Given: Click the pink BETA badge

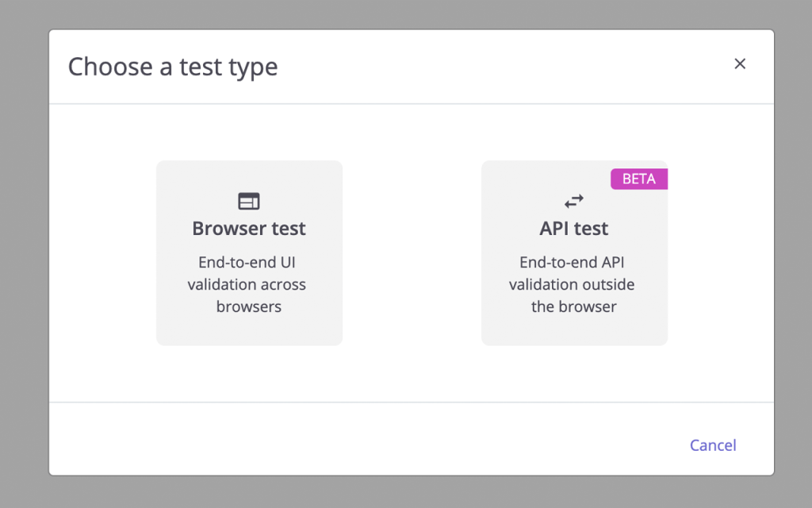Looking at the screenshot, I should pyautogui.click(x=639, y=179).
